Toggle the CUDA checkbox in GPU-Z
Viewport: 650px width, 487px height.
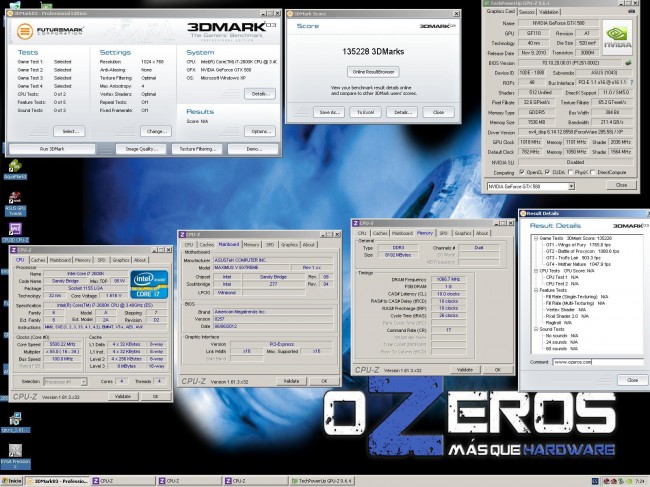pyautogui.click(x=547, y=172)
